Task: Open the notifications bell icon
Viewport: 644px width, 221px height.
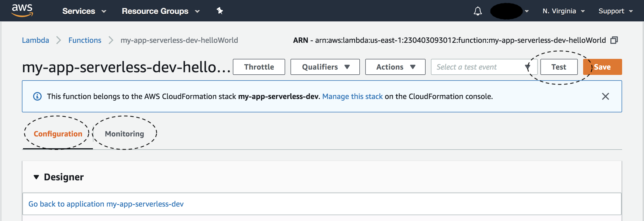Action: [x=478, y=11]
